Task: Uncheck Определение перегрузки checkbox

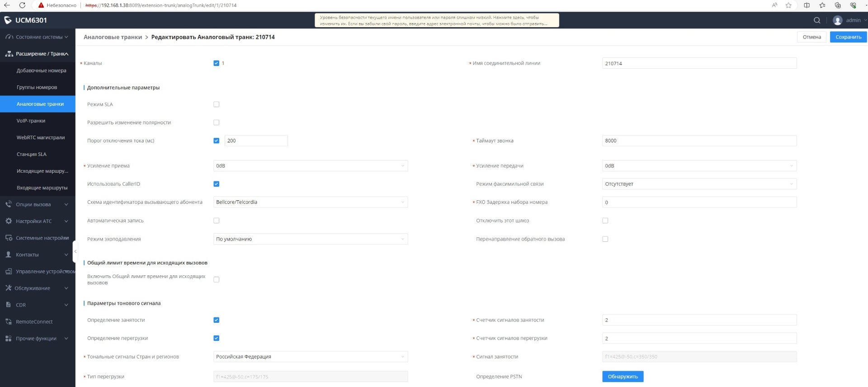Action: 216,338
